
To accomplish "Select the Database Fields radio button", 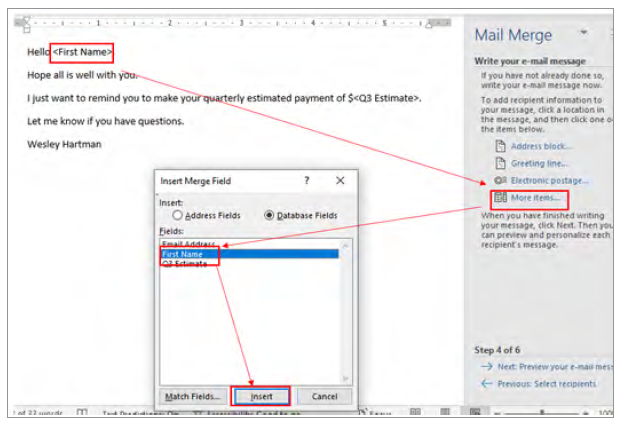I will click(269, 215).
